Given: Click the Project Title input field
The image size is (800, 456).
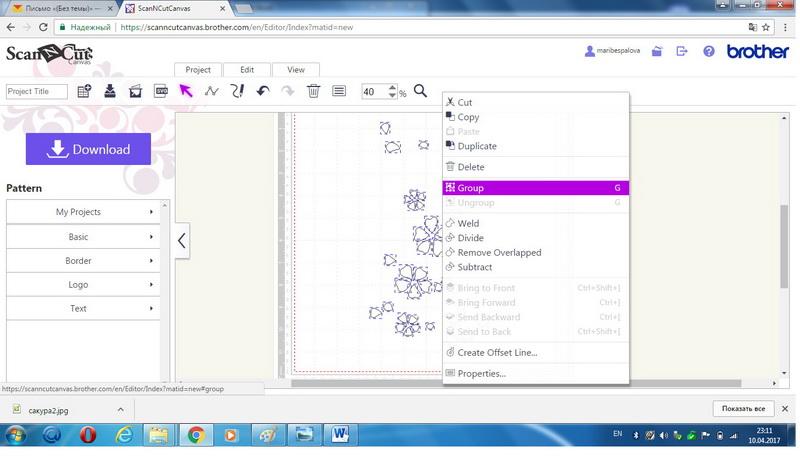Looking at the screenshot, I should [37, 92].
